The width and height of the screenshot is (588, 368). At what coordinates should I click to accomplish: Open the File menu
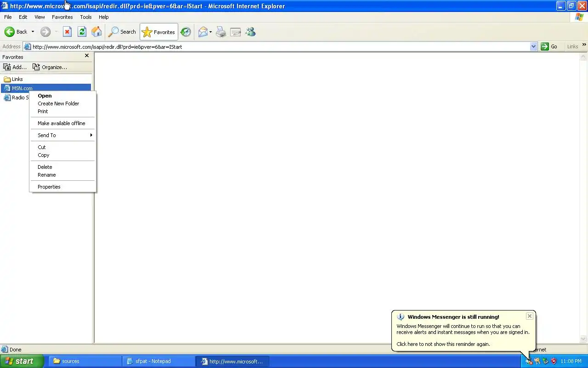[8, 17]
